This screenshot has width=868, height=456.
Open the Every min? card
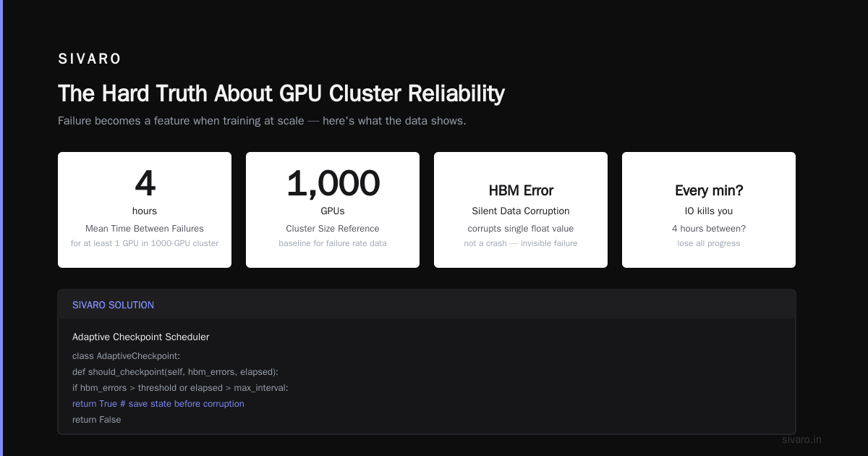click(709, 210)
